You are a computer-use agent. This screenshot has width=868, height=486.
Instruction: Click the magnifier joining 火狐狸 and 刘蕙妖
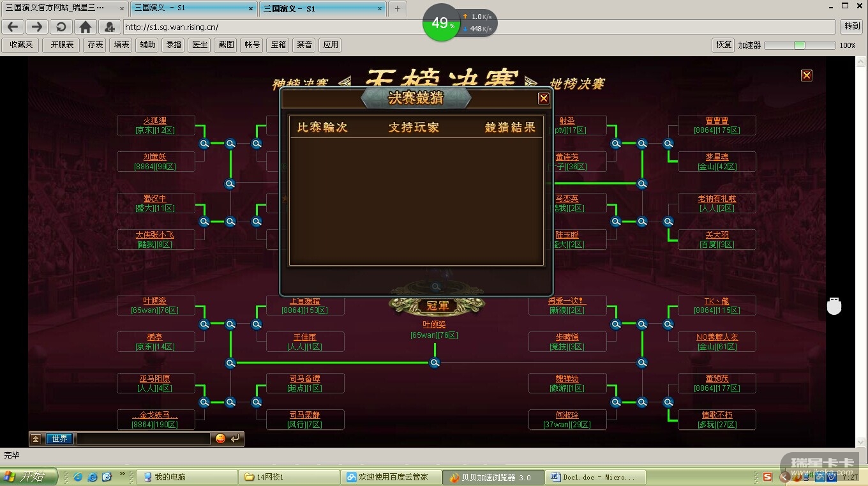(204, 144)
